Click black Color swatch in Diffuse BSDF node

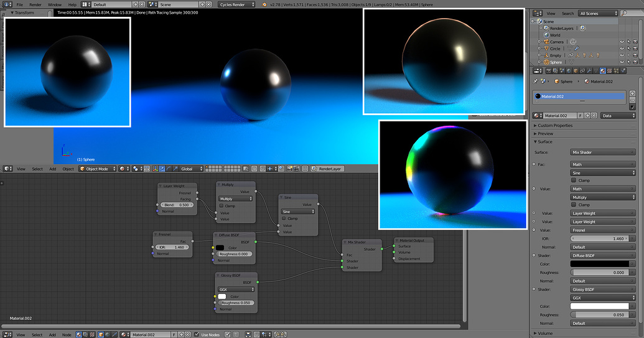click(220, 248)
